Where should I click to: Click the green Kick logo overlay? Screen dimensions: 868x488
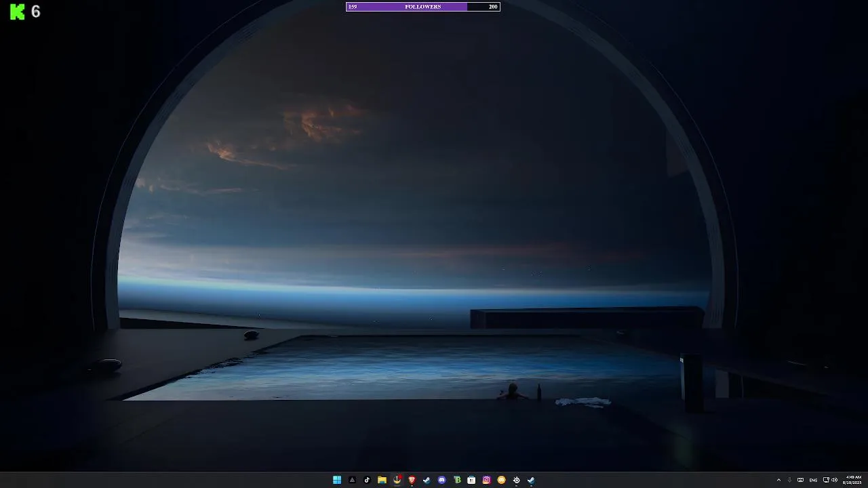pos(17,12)
